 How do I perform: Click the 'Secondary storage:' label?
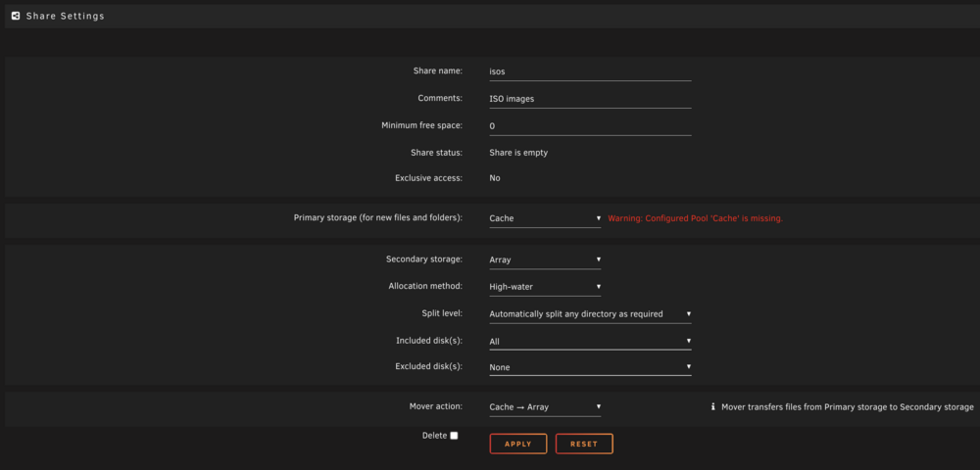click(424, 259)
